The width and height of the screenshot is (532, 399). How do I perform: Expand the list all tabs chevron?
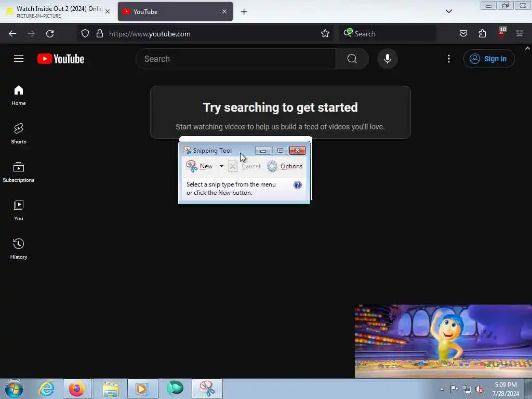pyautogui.click(x=448, y=11)
